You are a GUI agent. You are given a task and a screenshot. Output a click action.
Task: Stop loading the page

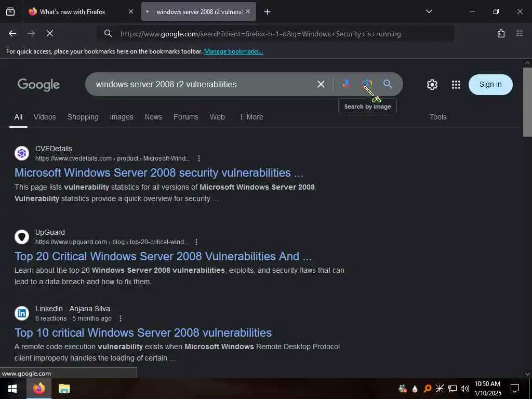click(x=50, y=33)
